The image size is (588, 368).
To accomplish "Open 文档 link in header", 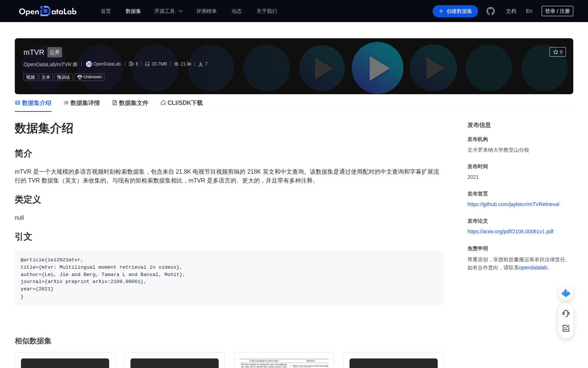I will (511, 11).
